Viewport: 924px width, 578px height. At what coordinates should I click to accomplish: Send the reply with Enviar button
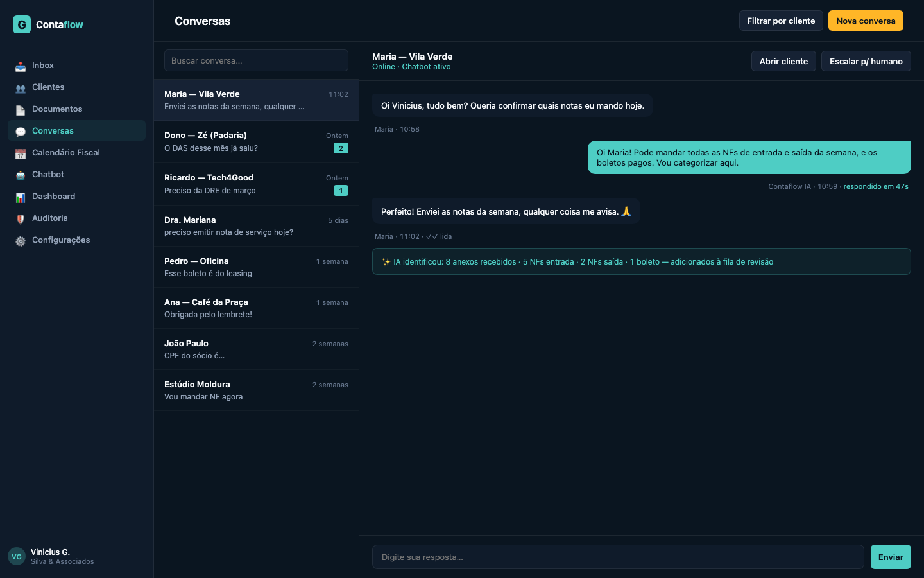click(x=890, y=557)
